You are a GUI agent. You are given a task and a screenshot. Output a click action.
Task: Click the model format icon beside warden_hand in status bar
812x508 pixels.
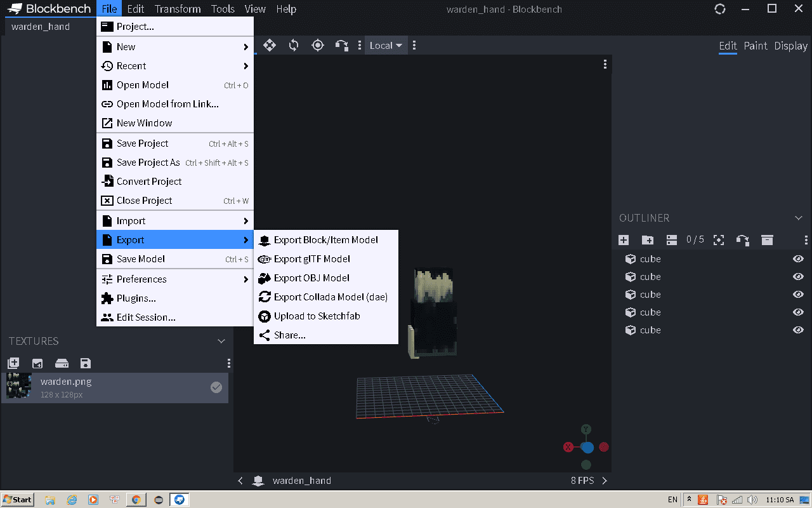point(258,481)
